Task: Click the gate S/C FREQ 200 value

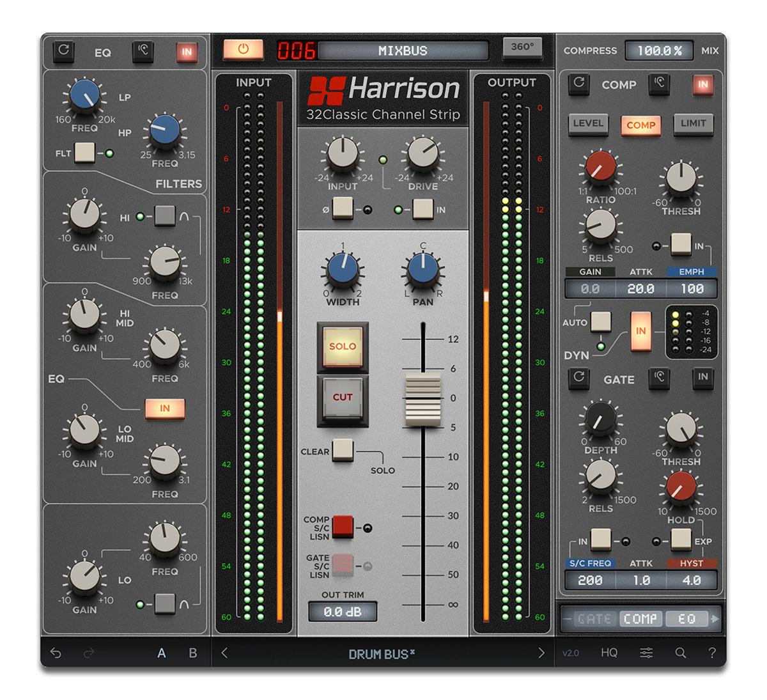Action: coord(590,580)
